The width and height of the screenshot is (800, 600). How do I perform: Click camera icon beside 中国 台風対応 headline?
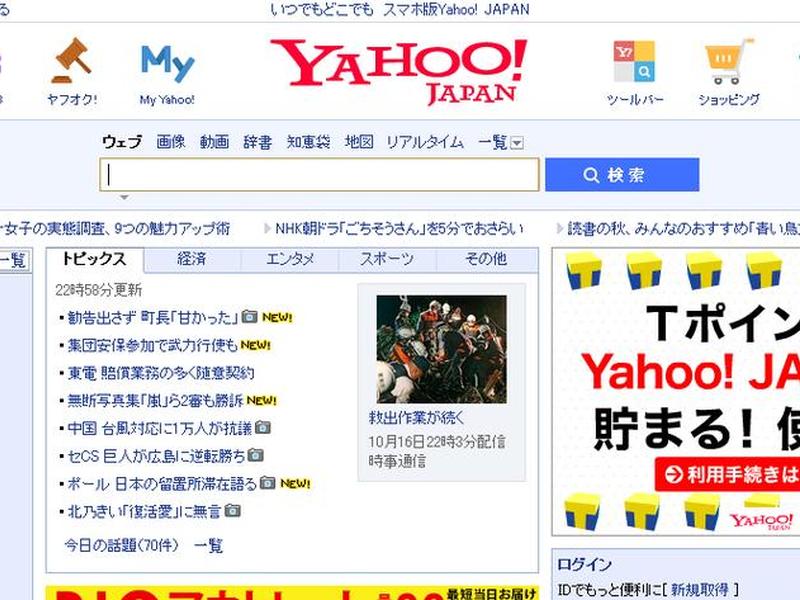263,427
